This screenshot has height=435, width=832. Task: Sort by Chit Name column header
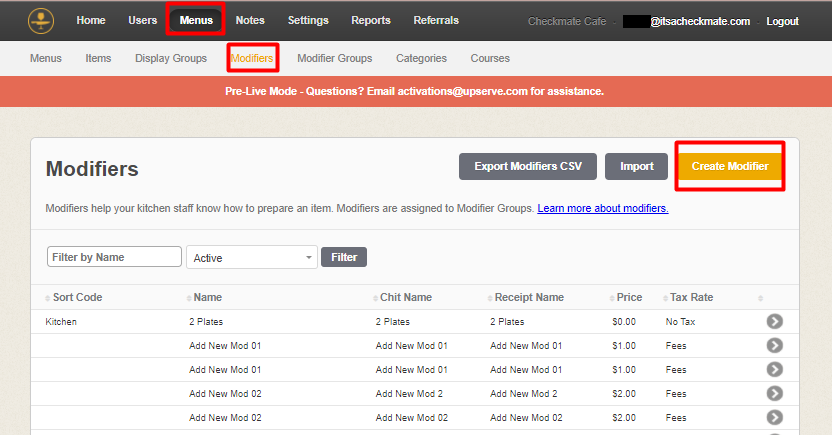click(x=406, y=297)
